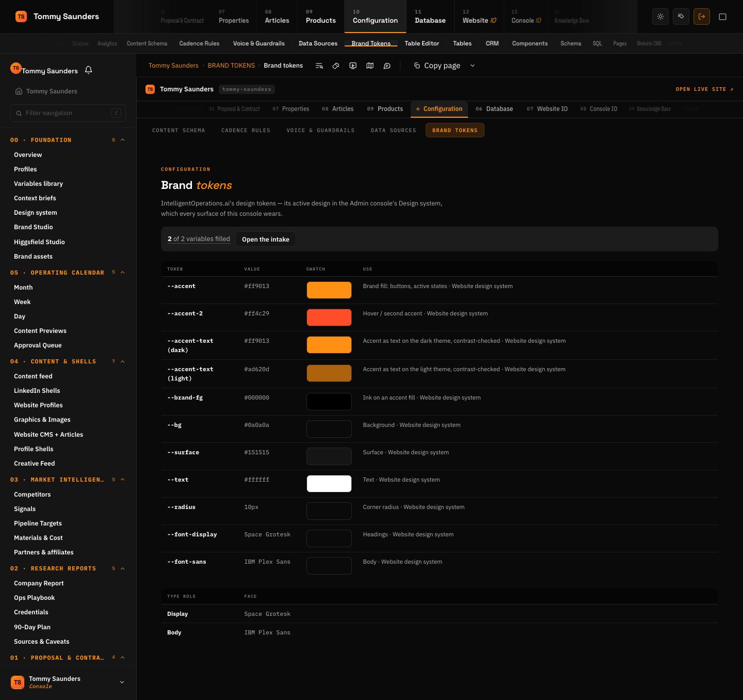Click the orange TS logo in top bar
Screen dimensions: 743x700
point(21,17)
